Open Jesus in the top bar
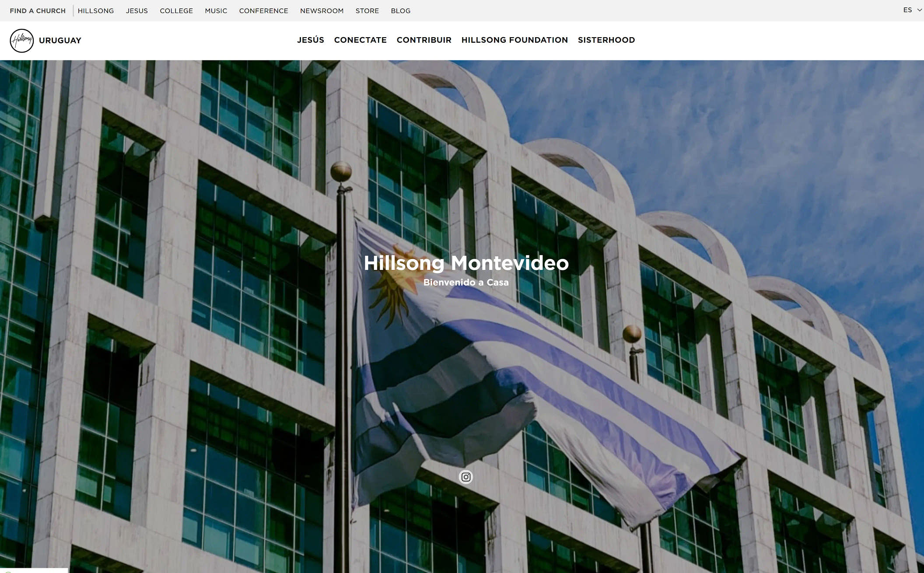 137,11
